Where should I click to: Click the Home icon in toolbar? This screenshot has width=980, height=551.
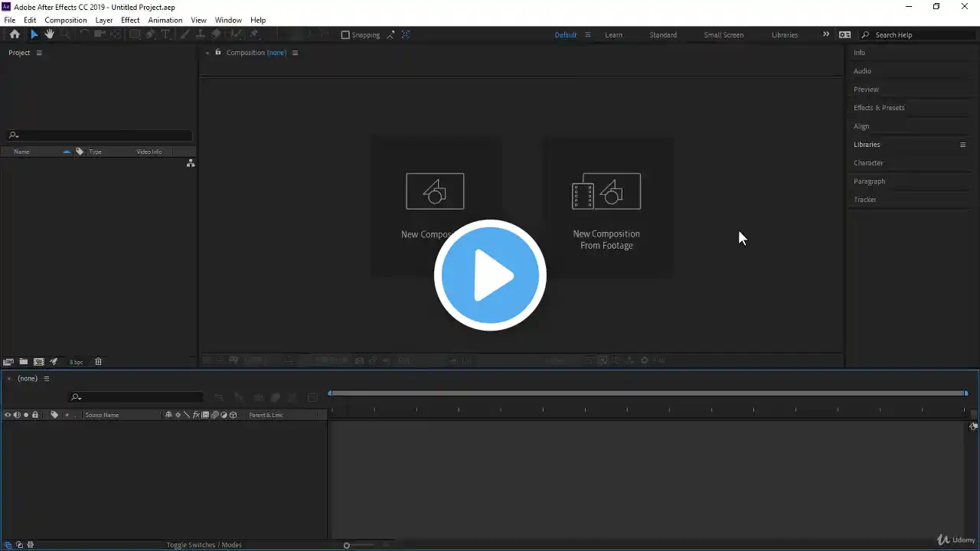coord(15,34)
